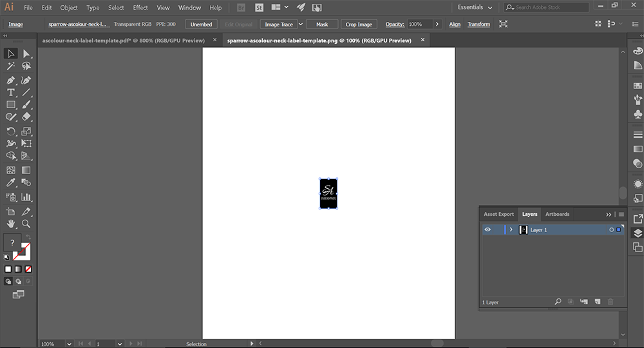Viewport: 644px width, 348px height.
Task: Expand the Opacity slider arrow
Action: tap(437, 24)
